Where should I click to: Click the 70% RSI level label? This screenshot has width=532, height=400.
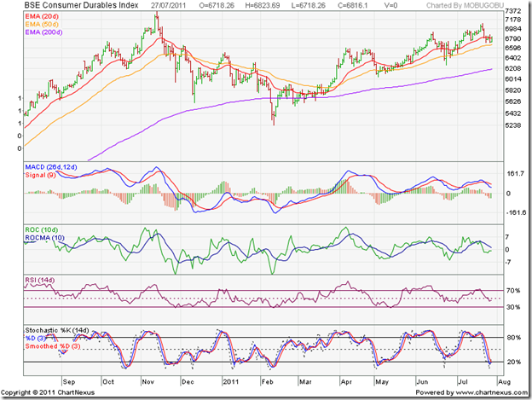tap(513, 291)
